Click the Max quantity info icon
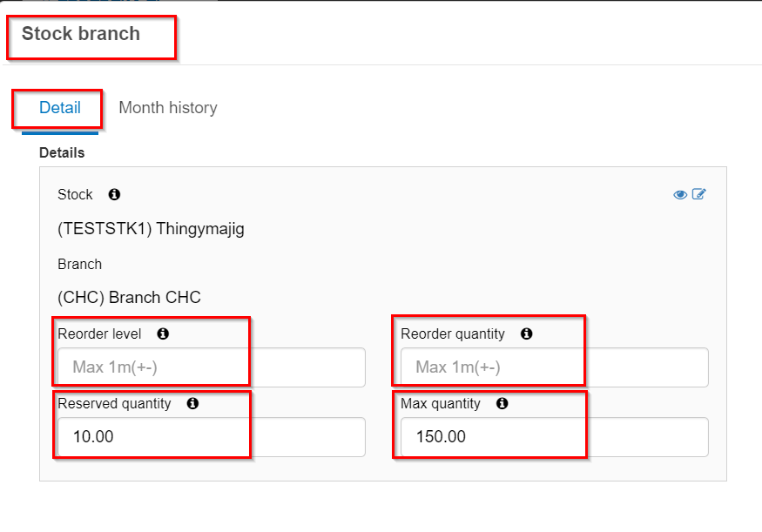This screenshot has width=762, height=532. [x=502, y=403]
